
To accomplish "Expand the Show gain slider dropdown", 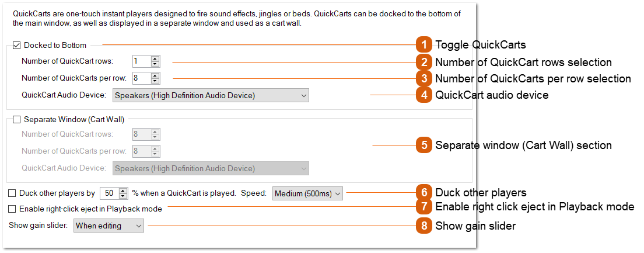I will tap(108, 226).
